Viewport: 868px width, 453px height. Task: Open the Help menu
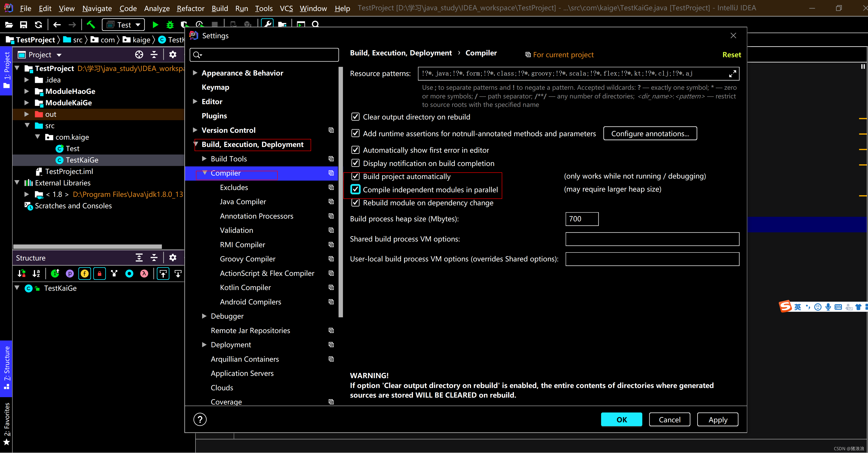342,8
